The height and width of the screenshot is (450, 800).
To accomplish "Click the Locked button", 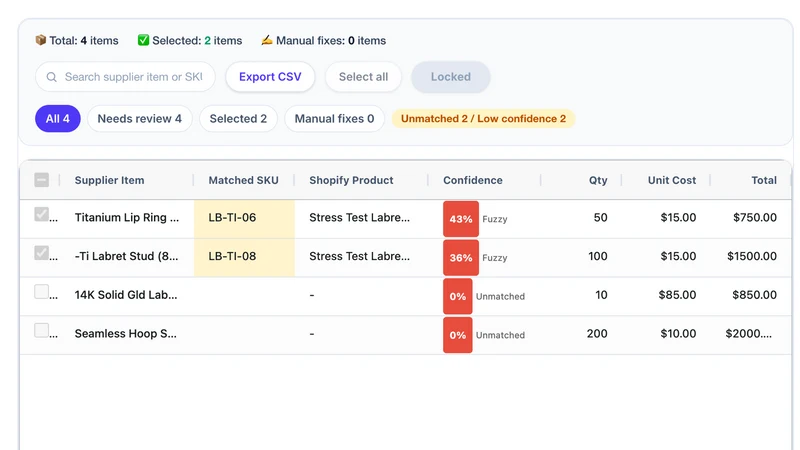I will 451,77.
